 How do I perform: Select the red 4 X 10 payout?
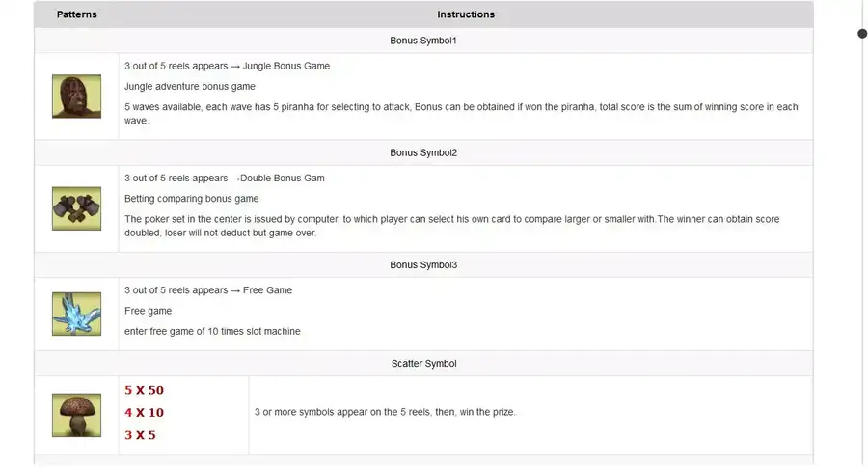point(144,413)
